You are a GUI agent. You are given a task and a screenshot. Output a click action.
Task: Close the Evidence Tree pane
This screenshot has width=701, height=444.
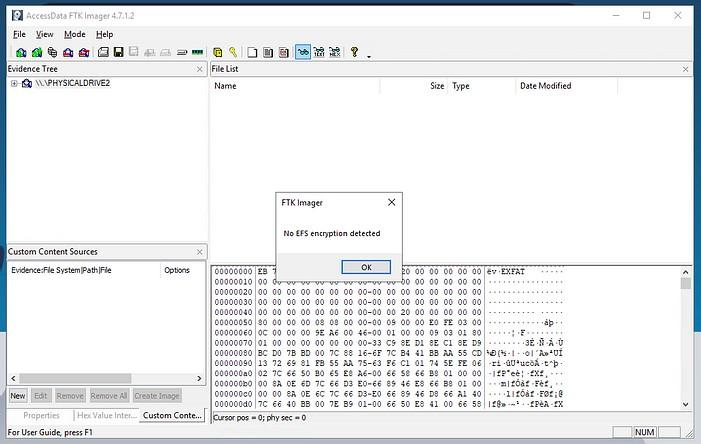tap(199, 69)
